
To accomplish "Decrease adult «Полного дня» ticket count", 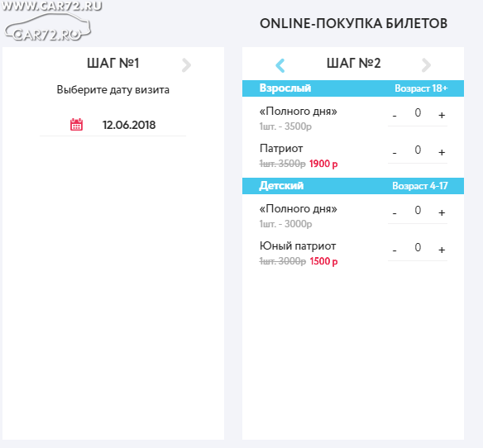I will [395, 116].
